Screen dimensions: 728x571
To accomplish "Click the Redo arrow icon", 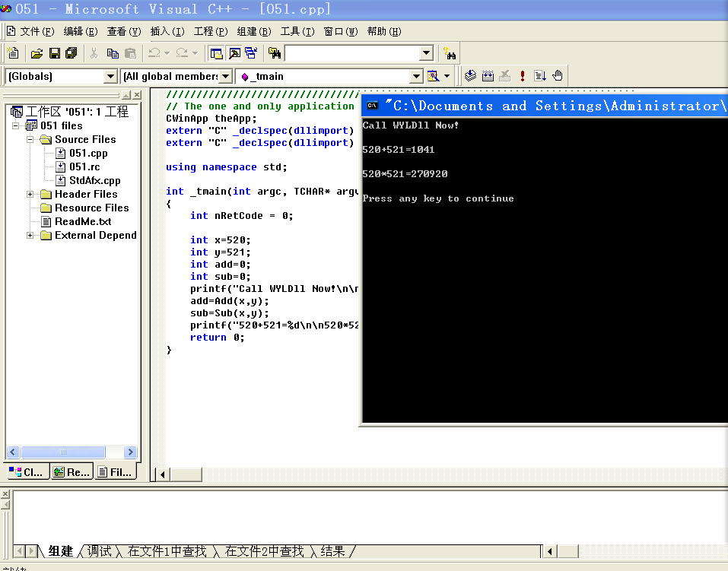I will (182, 53).
